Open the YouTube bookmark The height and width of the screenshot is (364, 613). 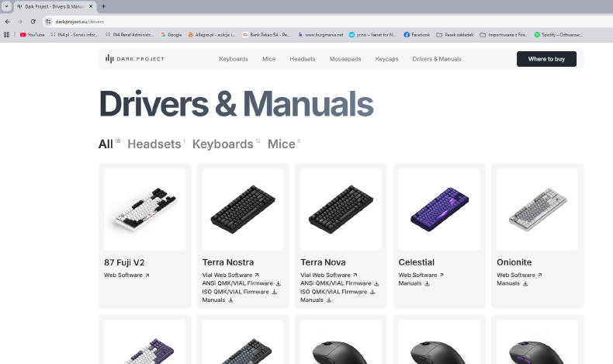[32, 35]
